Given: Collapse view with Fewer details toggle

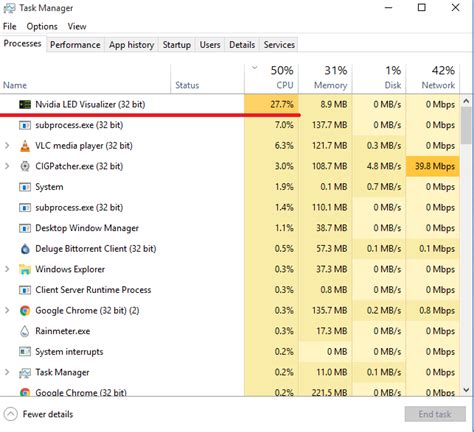Looking at the screenshot, I should (x=39, y=414).
